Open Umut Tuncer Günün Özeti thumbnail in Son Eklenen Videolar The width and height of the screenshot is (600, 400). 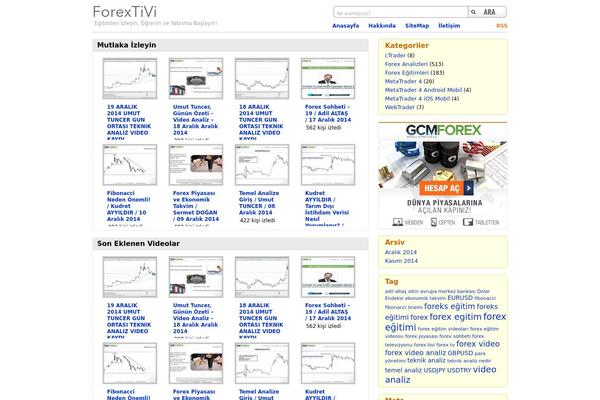tap(196, 277)
